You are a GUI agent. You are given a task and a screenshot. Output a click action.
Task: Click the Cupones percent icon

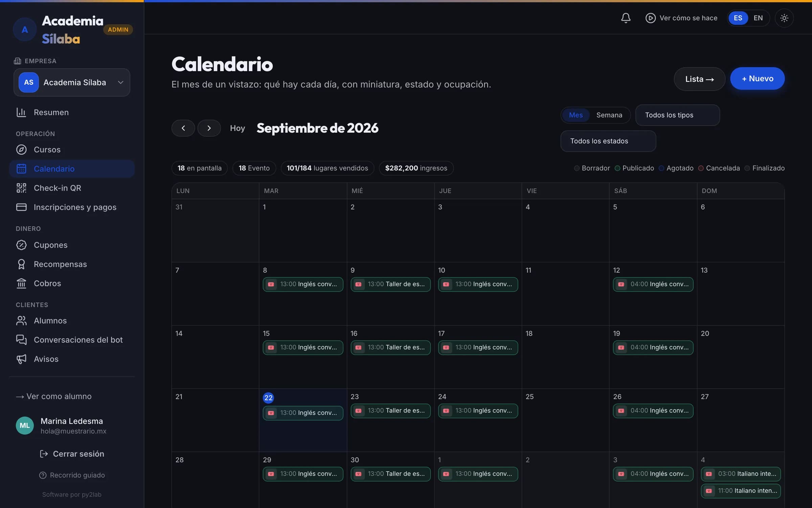21,245
